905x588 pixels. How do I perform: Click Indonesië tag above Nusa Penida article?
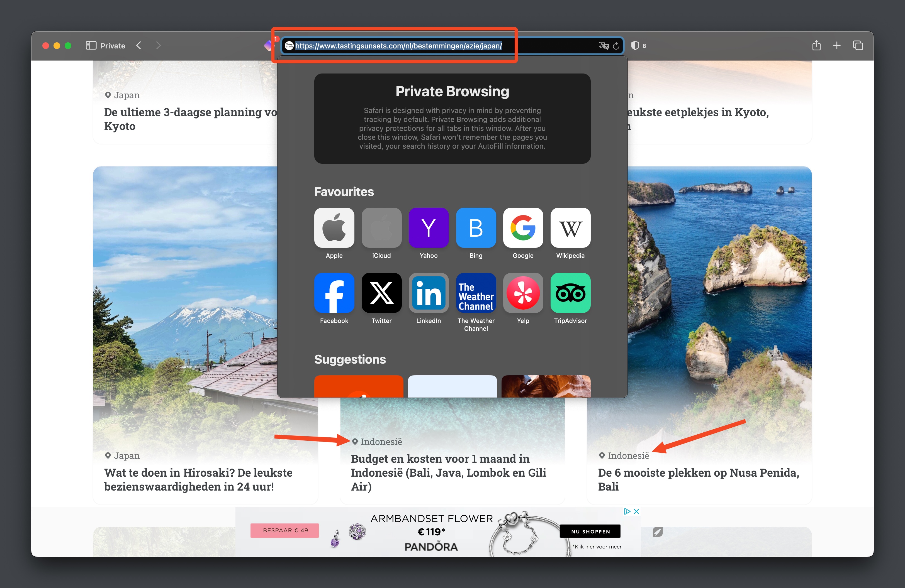point(624,455)
